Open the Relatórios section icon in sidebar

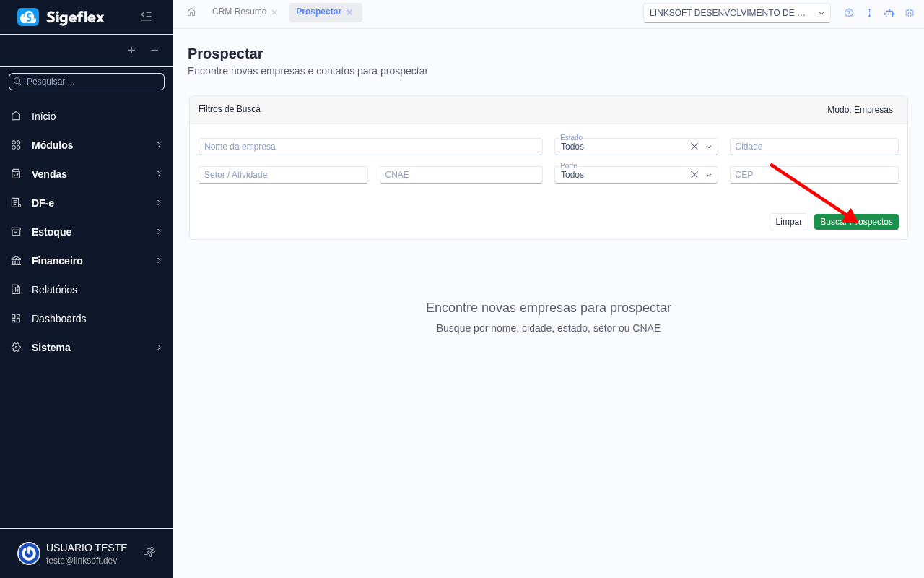point(15,289)
